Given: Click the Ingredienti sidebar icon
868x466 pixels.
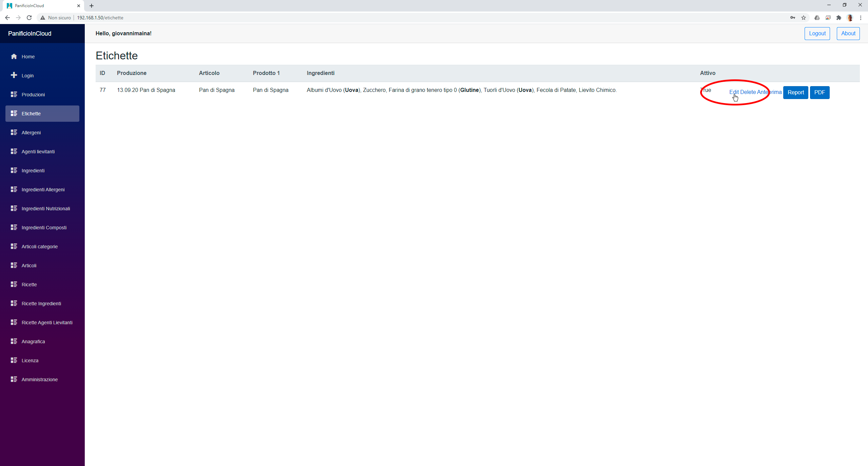Looking at the screenshot, I should (14, 171).
